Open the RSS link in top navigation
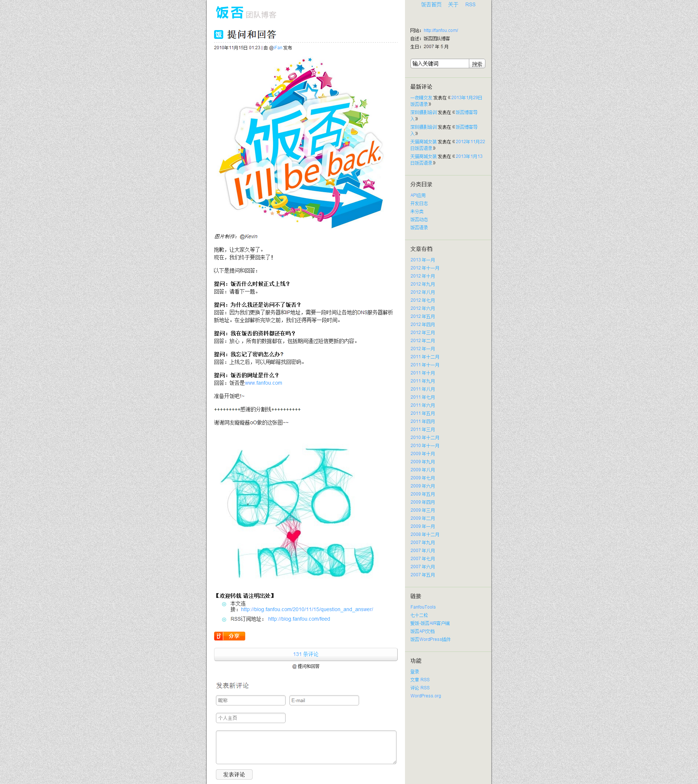Screen dimensions: 698x784 point(470,5)
